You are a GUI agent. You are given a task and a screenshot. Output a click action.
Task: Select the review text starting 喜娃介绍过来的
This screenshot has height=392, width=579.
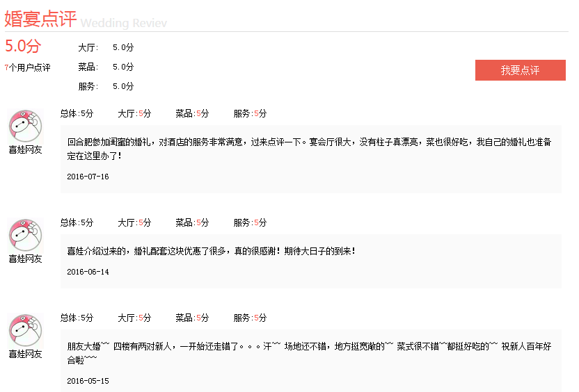click(x=211, y=251)
